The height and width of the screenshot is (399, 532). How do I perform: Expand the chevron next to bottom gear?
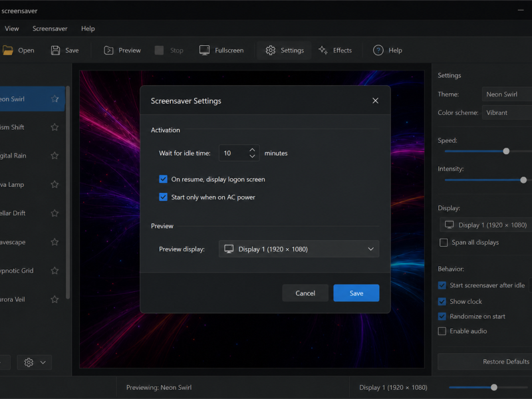pos(43,362)
